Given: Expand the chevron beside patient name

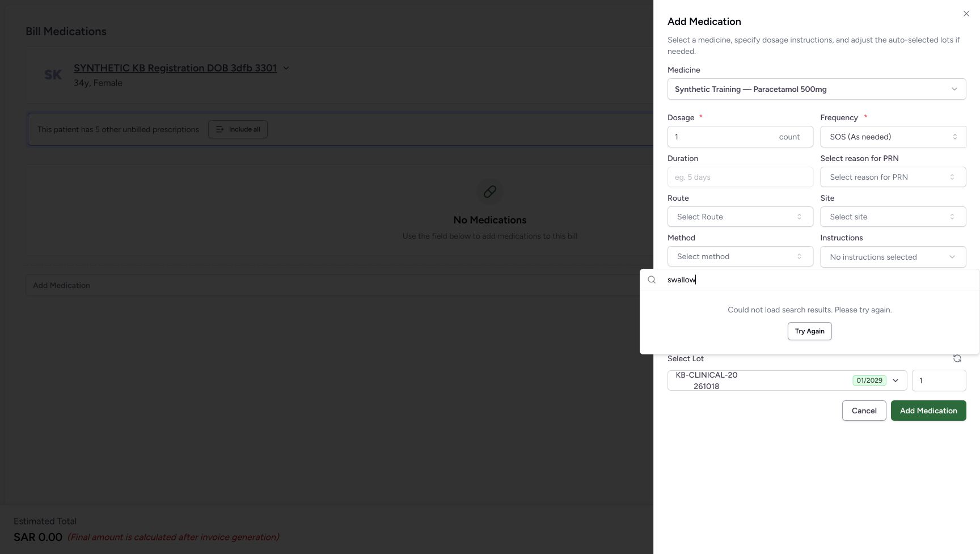Looking at the screenshot, I should click(x=286, y=68).
